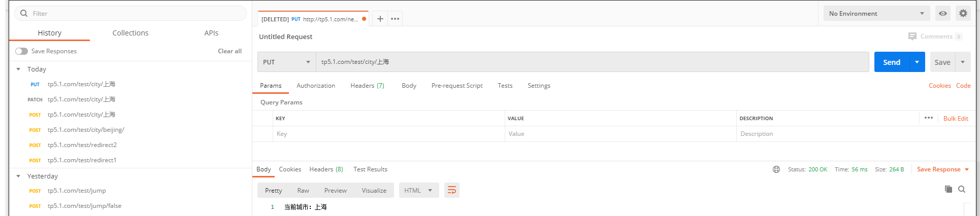
Task: Toggle line wrap icon in response view
Action: (x=452, y=190)
